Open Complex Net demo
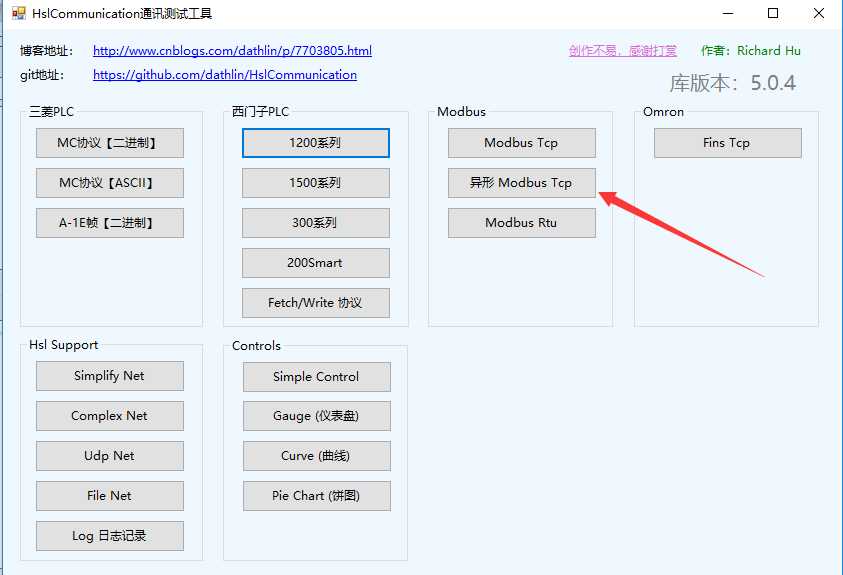This screenshot has width=843, height=575. [110, 416]
